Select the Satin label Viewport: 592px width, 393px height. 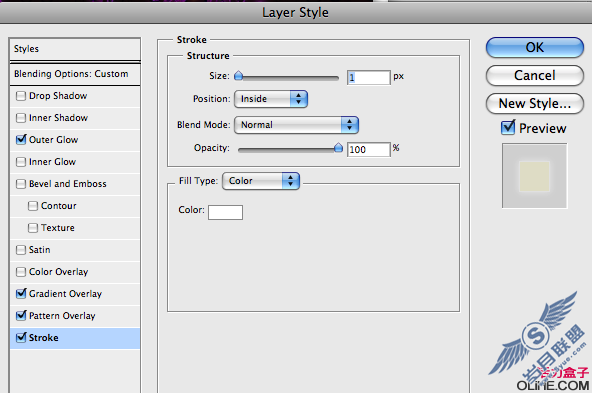pos(40,250)
